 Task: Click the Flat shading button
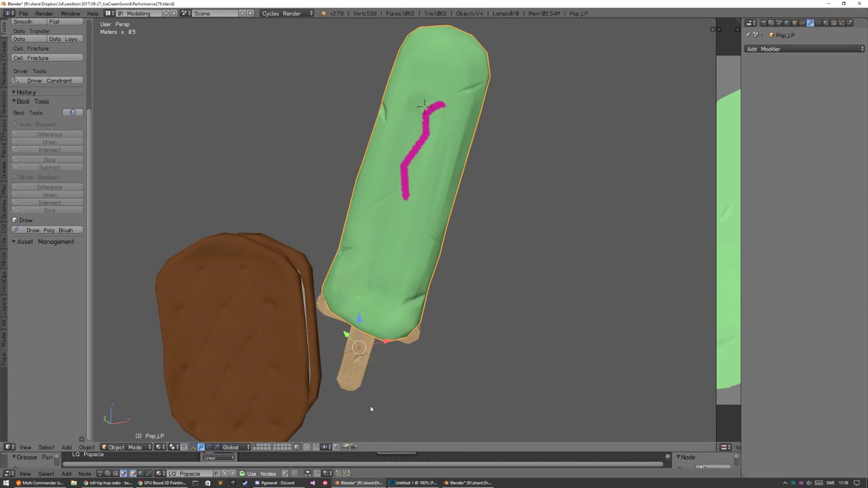coord(65,22)
